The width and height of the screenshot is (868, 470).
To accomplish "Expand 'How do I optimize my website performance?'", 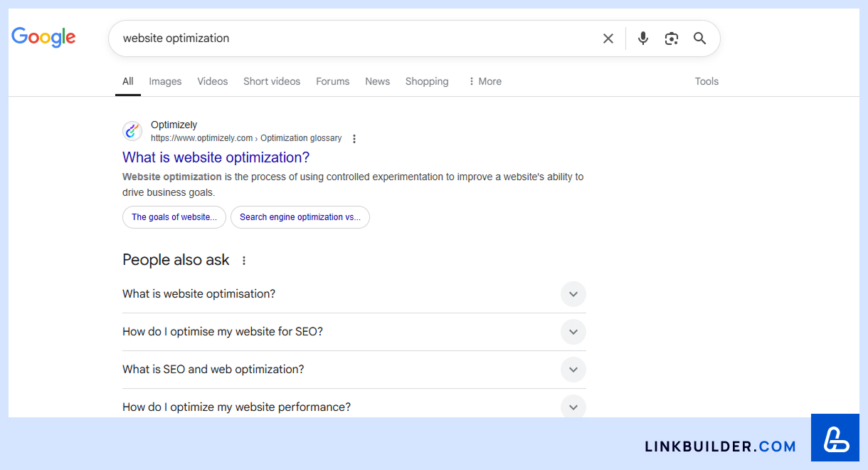I will click(x=354, y=406).
